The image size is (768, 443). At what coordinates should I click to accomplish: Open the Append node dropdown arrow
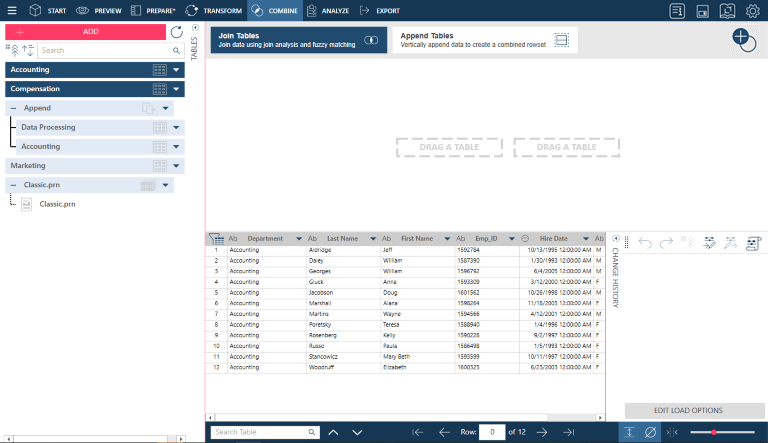166,108
